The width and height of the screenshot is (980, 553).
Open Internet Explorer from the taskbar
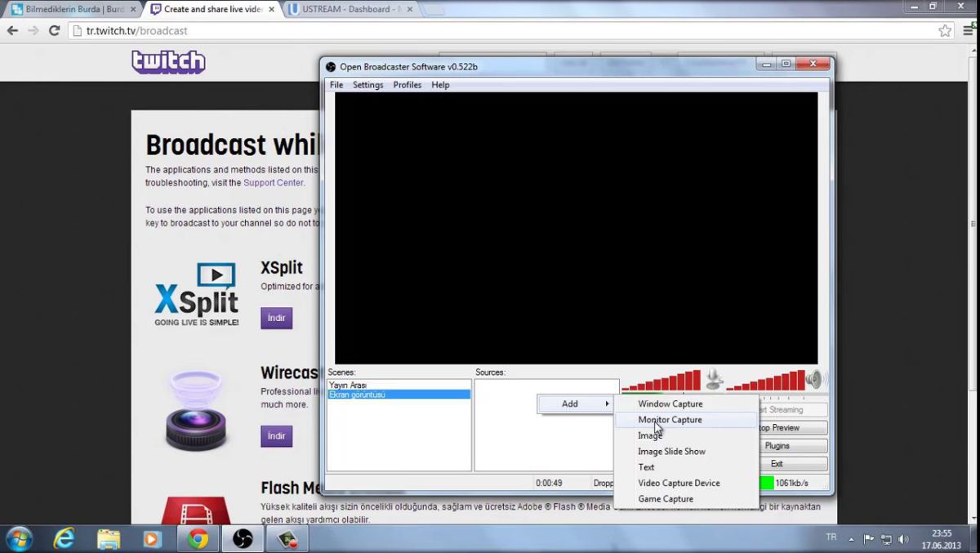pyautogui.click(x=64, y=539)
